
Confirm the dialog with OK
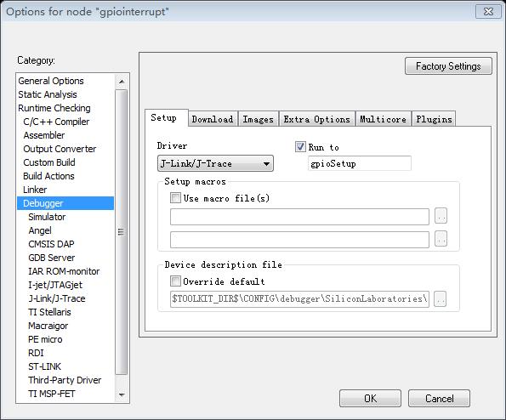pos(370,399)
